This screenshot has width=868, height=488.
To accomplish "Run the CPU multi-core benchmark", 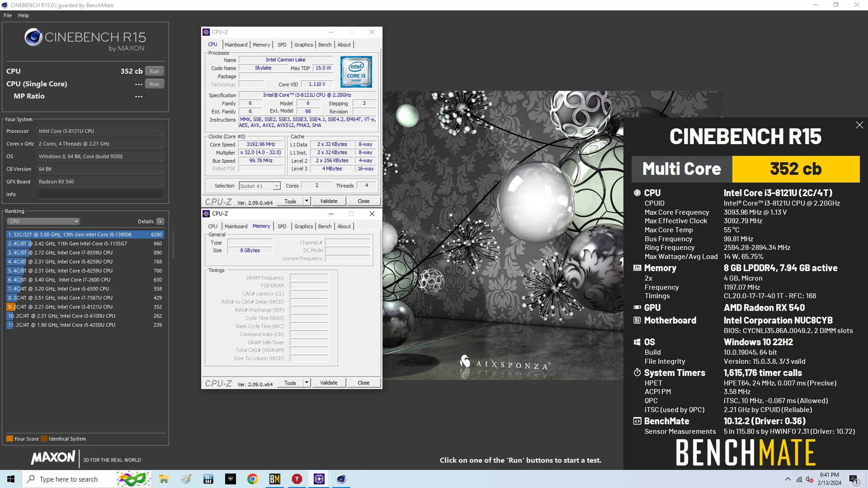I will tap(154, 71).
